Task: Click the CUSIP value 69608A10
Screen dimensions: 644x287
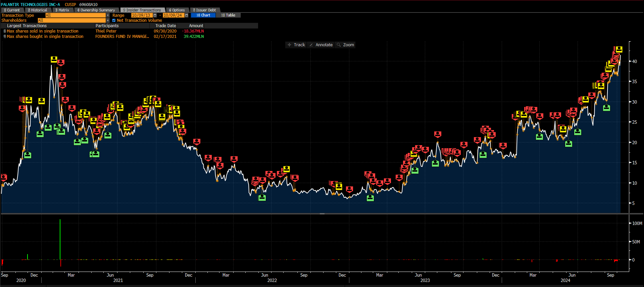Action: (x=89, y=5)
